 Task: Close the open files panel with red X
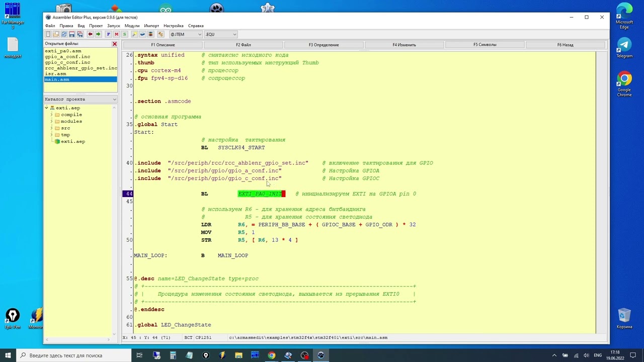pos(114,44)
